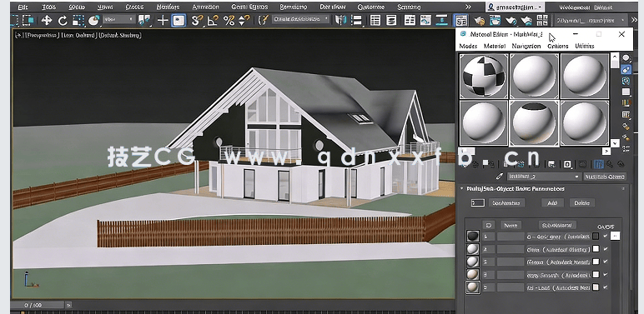Uncheck On/Off box for last sub-material row
Screen dimensions: 644x314
point(606,287)
